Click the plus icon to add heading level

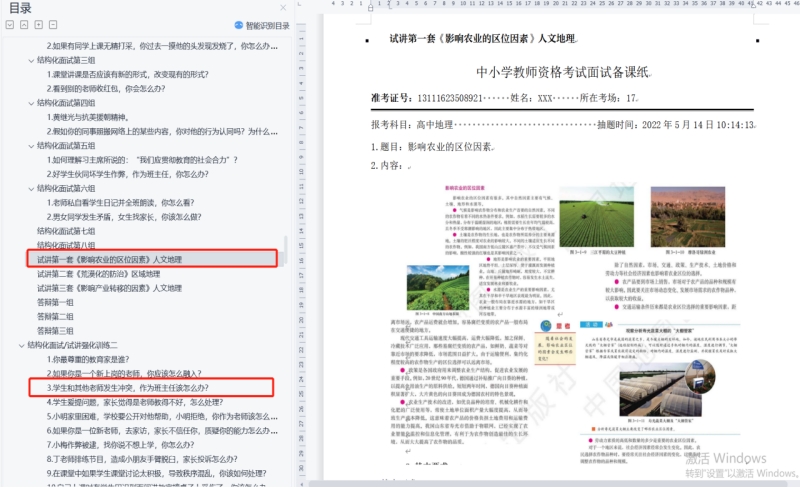[39, 25]
